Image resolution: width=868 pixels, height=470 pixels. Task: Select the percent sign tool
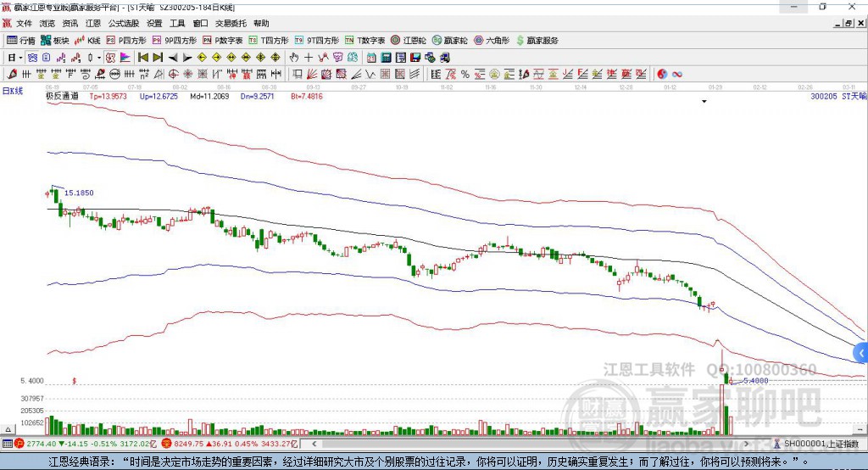(465, 75)
